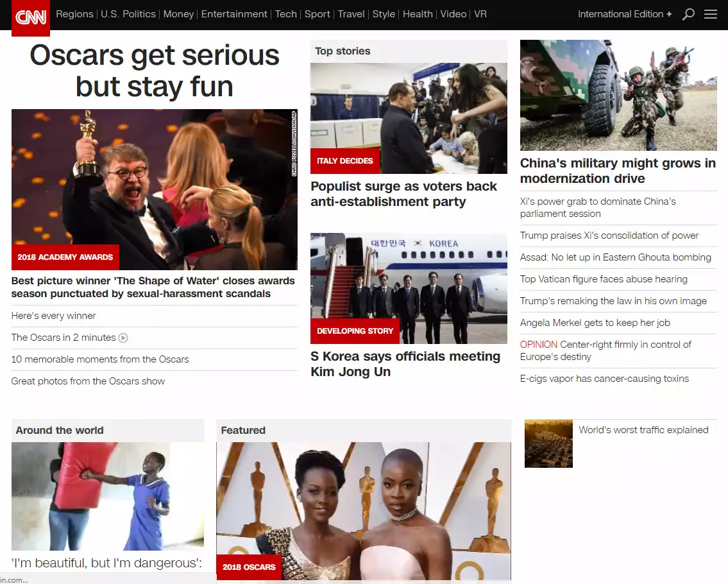The width and height of the screenshot is (728, 584).
Task: Expand the International Edition selector
Action: [624, 14]
